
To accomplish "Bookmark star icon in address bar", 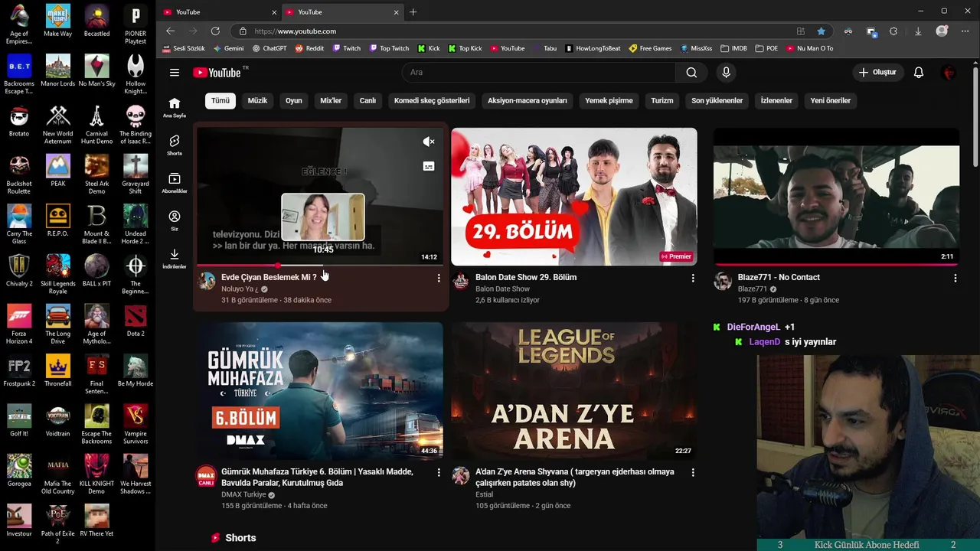I will tap(821, 31).
